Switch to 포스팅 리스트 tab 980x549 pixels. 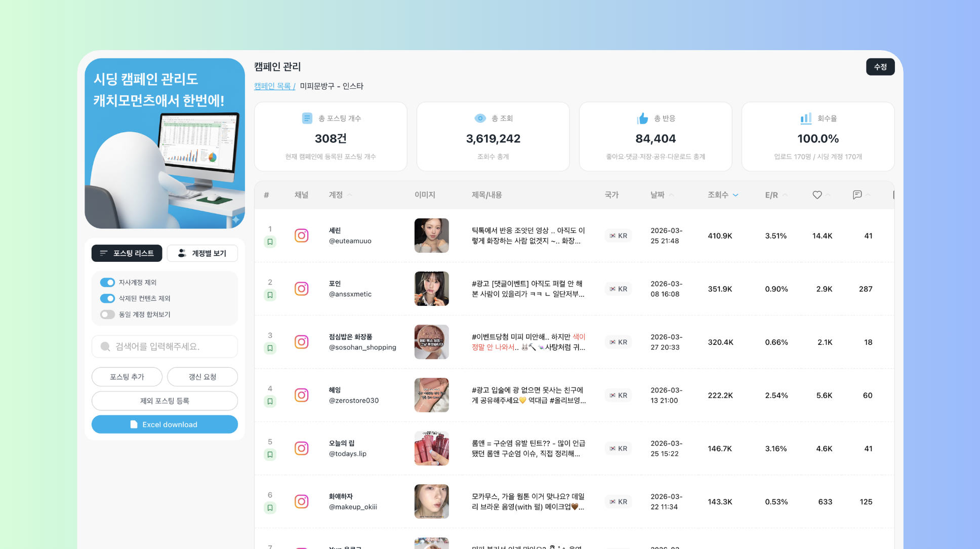coord(127,253)
